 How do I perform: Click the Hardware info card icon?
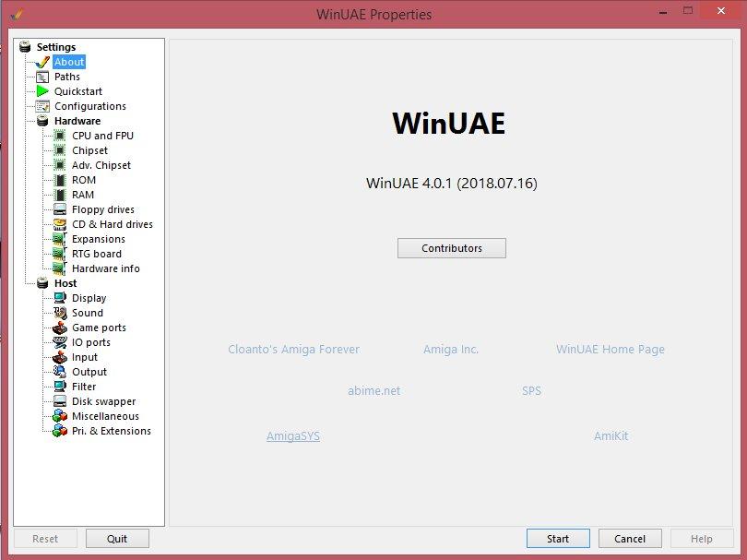tap(60, 268)
